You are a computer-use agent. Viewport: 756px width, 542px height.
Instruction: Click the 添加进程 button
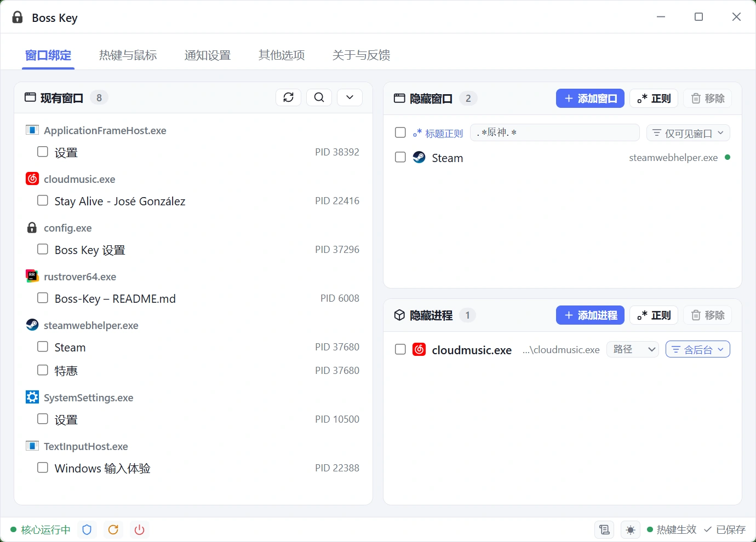point(590,315)
